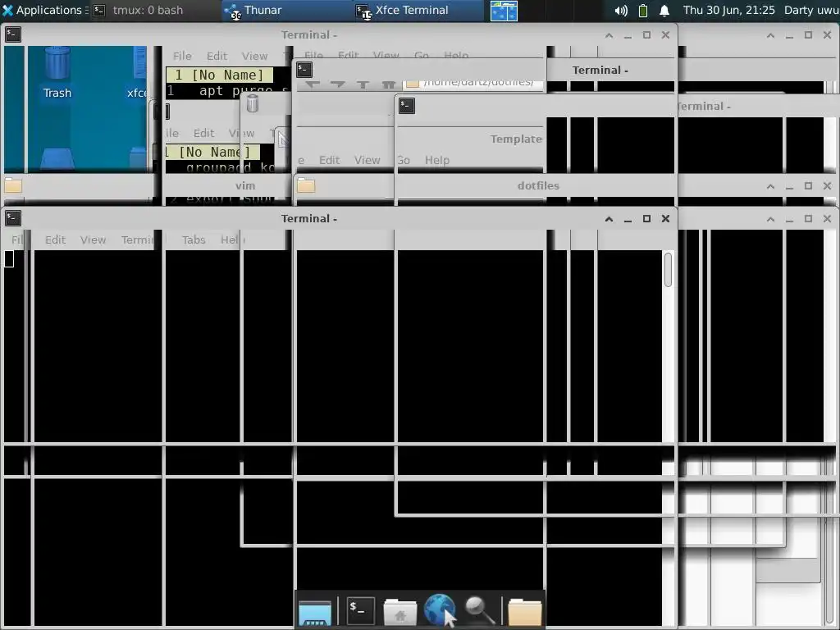Viewport: 840px width, 630px height.
Task: Click the Show Desktop icon in the dock
Action: (x=315, y=613)
